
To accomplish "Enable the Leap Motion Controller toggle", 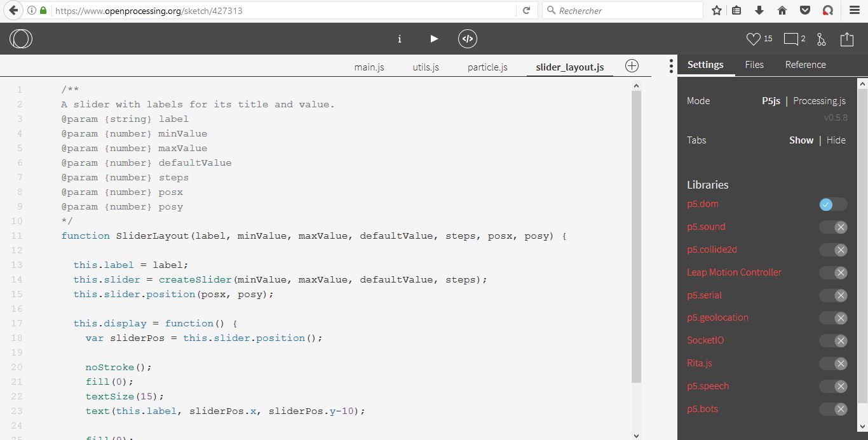I will click(833, 273).
